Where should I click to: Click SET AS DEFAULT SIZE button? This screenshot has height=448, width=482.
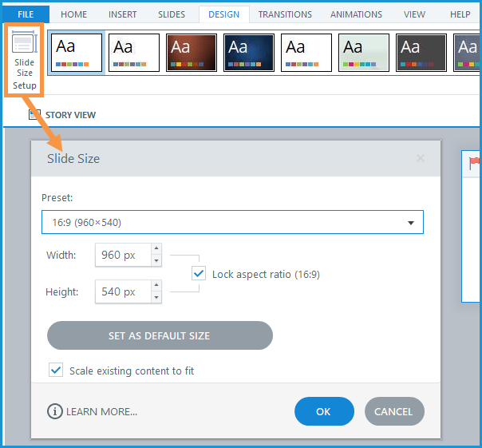tap(160, 335)
